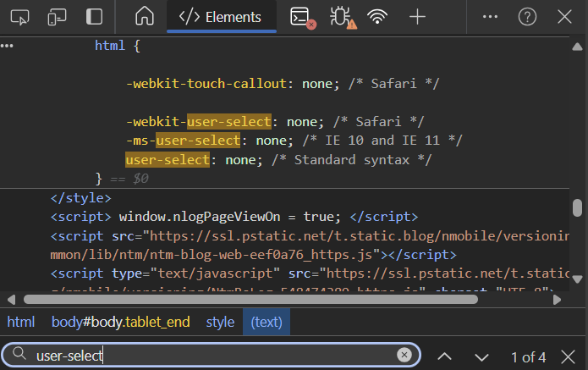This screenshot has height=370, width=588.
Task: Select the style breadcrumb item
Action: pyautogui.click(x=220, y=322)
